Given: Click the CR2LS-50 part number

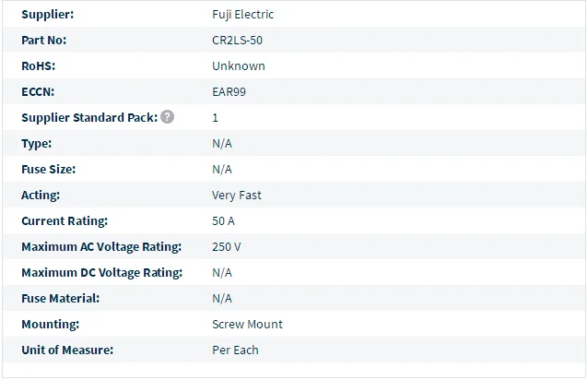Looking at the screenshot, I should point(238,41).
